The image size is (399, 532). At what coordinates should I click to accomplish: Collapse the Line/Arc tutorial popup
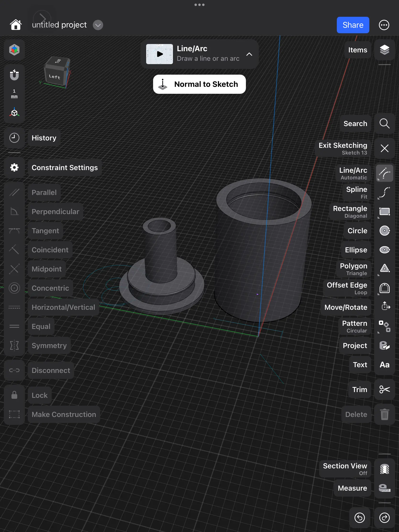[x=249, y=54]
